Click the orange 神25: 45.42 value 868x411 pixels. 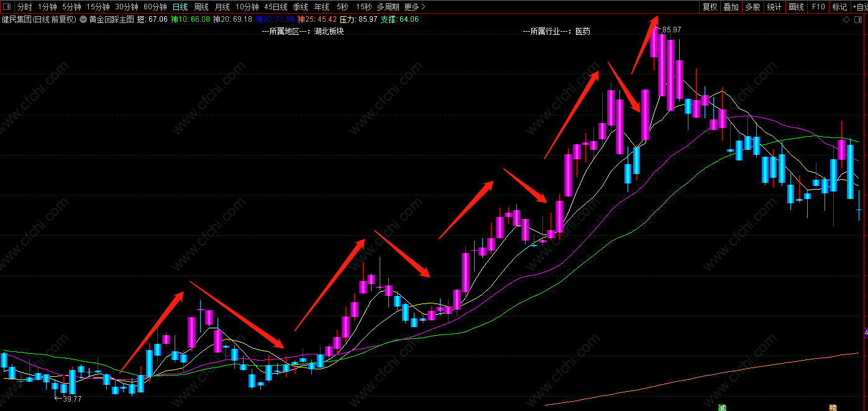(x=318, y=19)
